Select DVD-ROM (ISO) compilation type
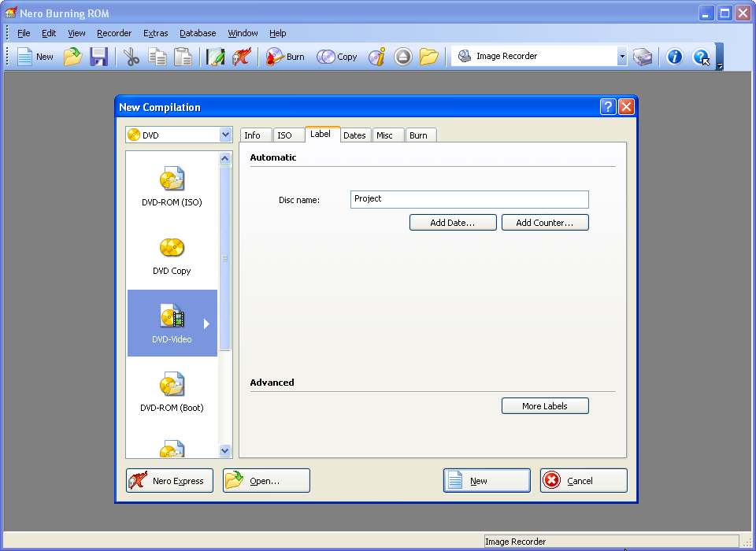Image resolution: width=756 pixels, height=551 pixels. [x=172, y=187]
